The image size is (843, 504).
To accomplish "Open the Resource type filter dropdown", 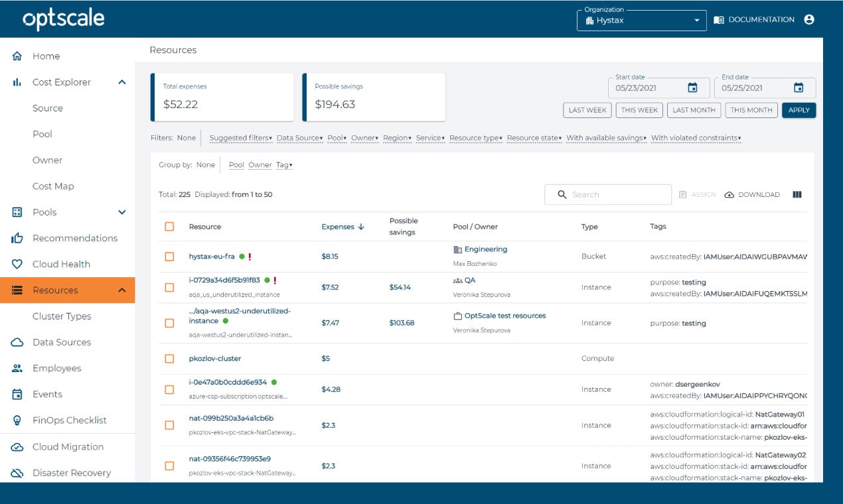I will click(476, 138).
